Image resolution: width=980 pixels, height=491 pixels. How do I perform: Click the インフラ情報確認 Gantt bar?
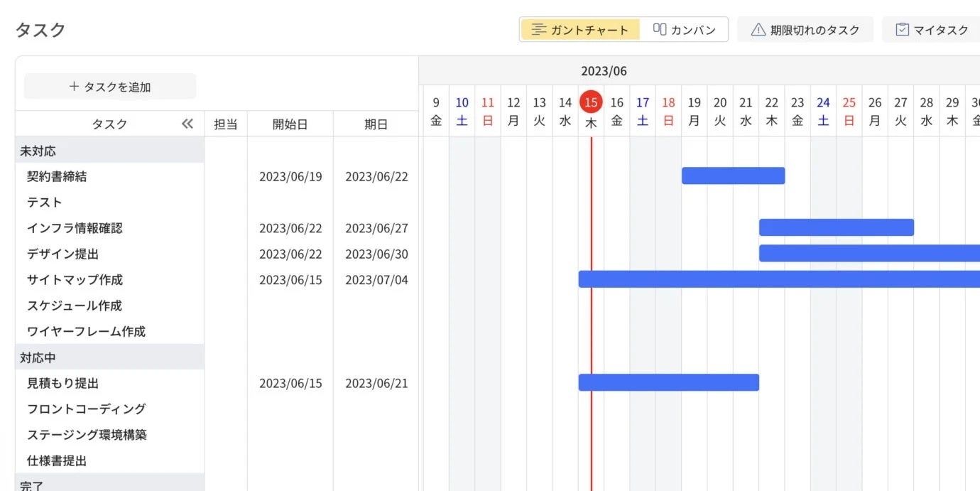(836, 227)
